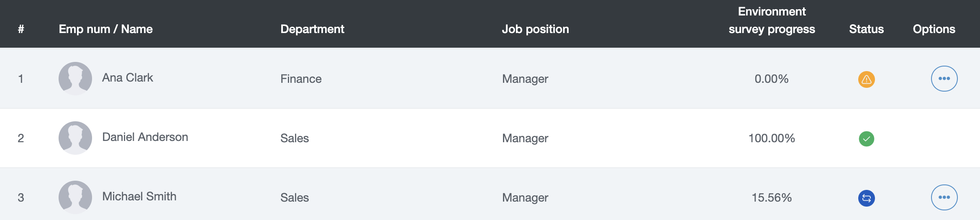The height and width of the screenshot is (220, 980).
Task: Open options menu for Michael Smith
Action: tap(944, 197)
